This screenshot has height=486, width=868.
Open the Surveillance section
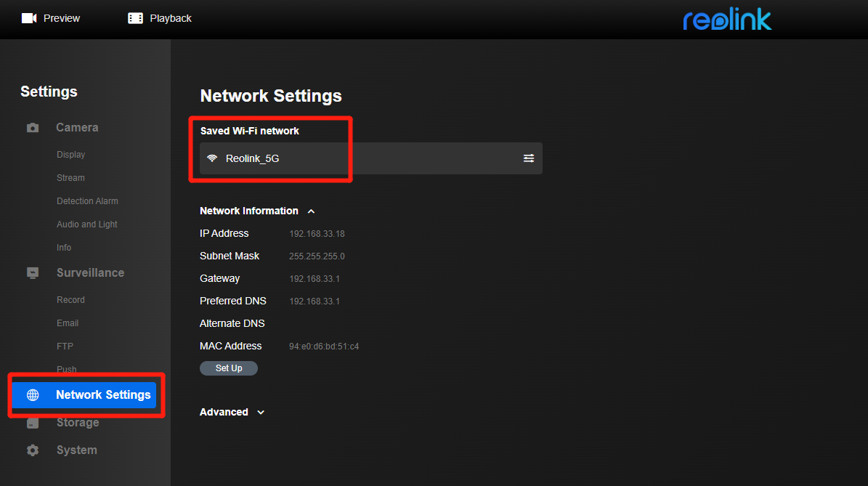(90, 273)
